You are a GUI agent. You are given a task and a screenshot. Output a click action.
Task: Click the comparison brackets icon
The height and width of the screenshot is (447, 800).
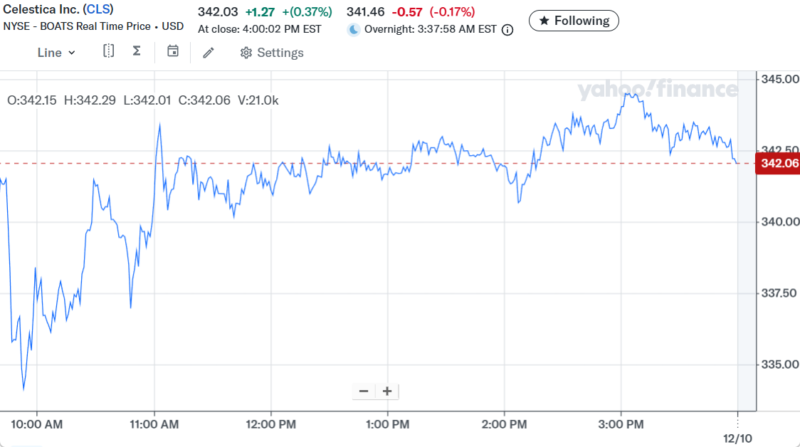pyautogui.click(x=109, y=51)
